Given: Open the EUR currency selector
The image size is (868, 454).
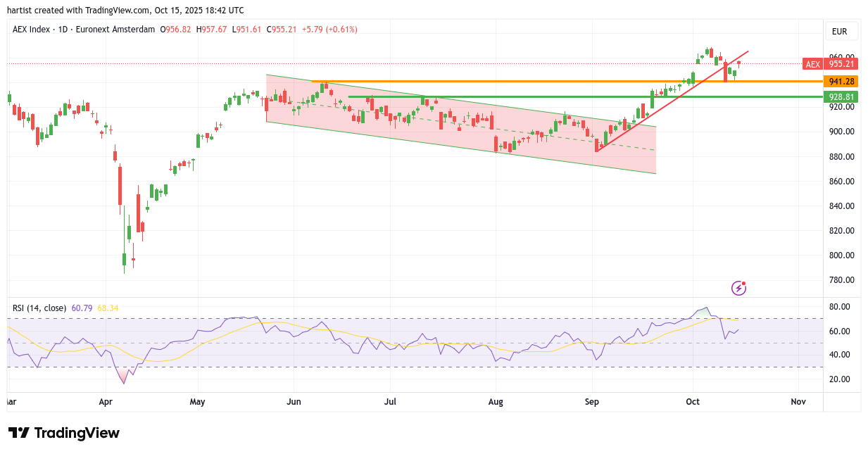Looking at the screenshot, I should pos(839,32).
